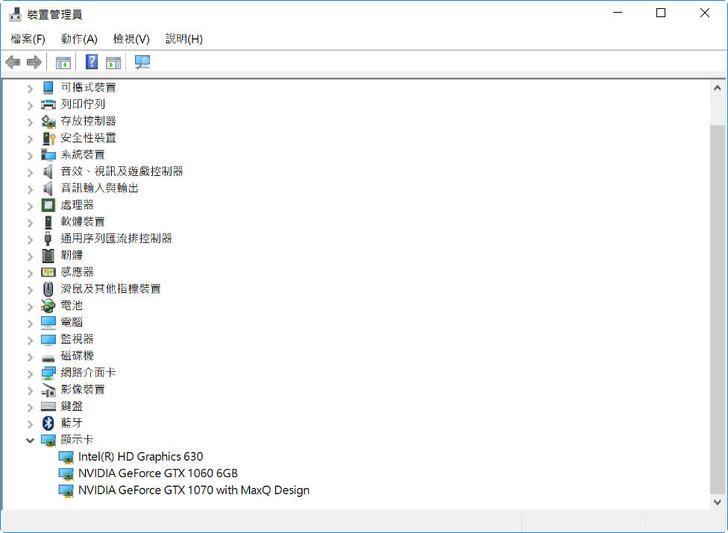Select the 影像裝置 label
The width and height of the screenshot is (728, 533).
click(83, 390)
